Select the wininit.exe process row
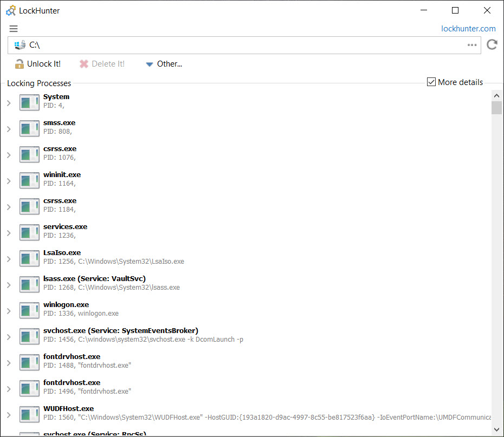 pos(249,179)
